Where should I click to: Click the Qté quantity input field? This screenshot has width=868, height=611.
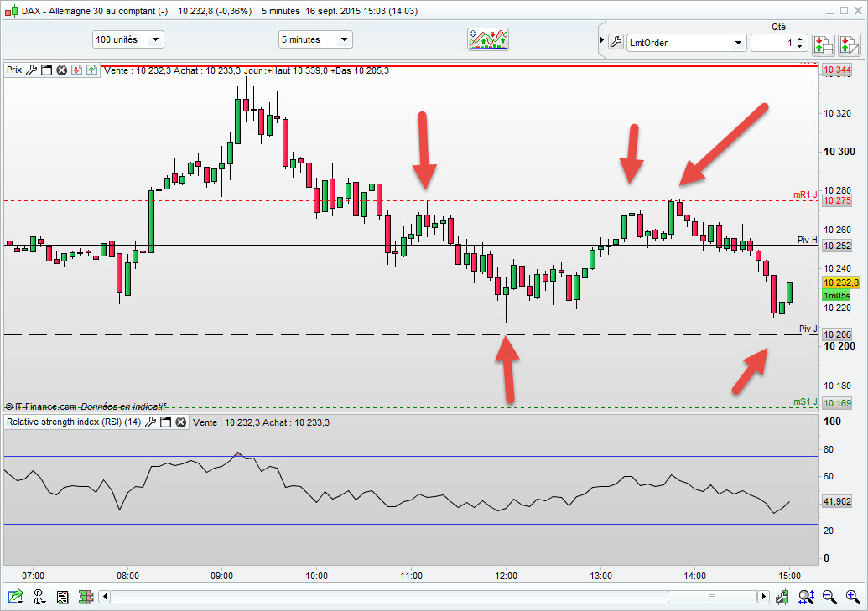point(772,43)
